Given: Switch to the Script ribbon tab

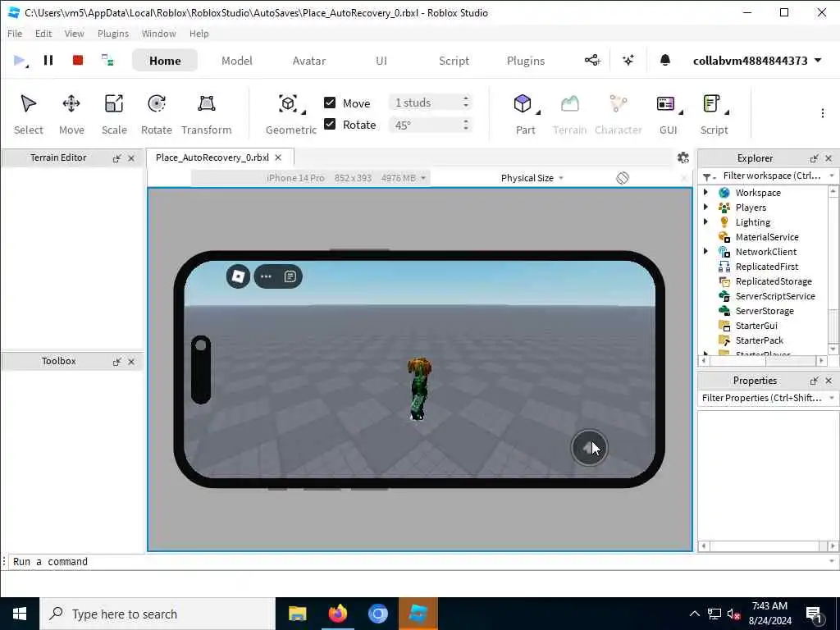Looking at the screenshot, I should [454, 61].
